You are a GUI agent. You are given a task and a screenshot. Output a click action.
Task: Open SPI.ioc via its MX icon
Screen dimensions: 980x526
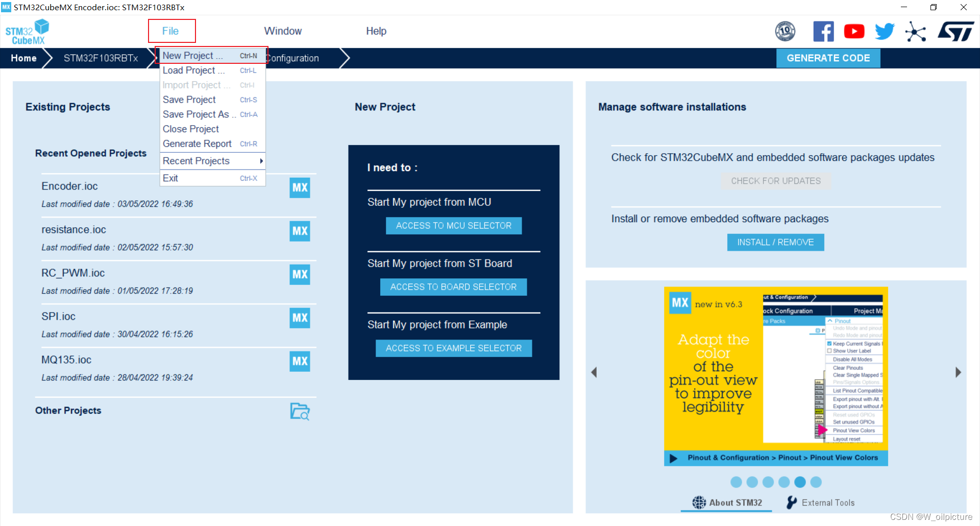point(300,318)
